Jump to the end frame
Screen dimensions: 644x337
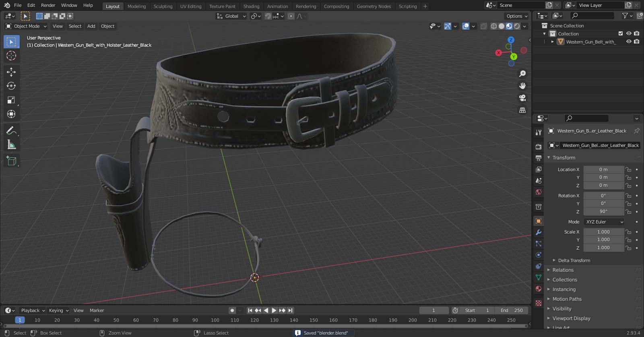click(x=291, y=310)
